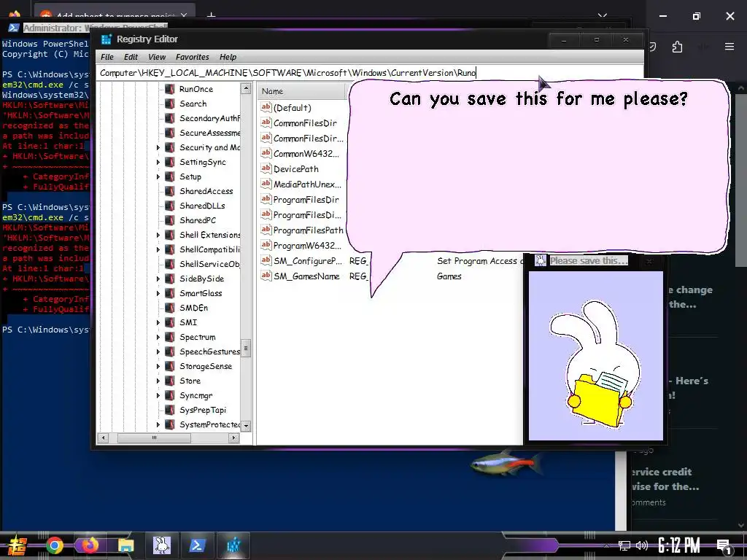Select the StorageSense key folder icon
This screenshot has width=747, height=560.
(x=169, y=366)
